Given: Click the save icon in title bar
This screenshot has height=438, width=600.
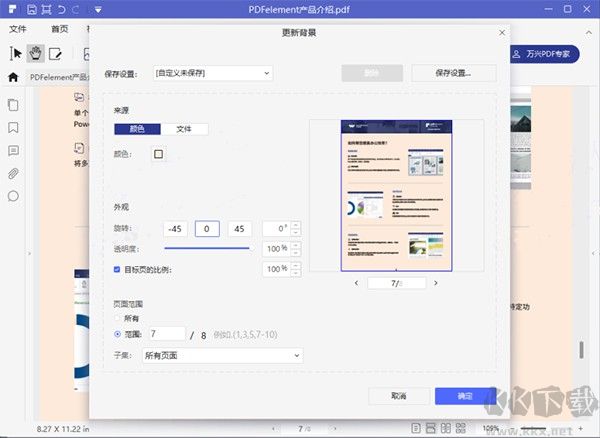Looking at the screenshot, I should [x=32, y=10].
